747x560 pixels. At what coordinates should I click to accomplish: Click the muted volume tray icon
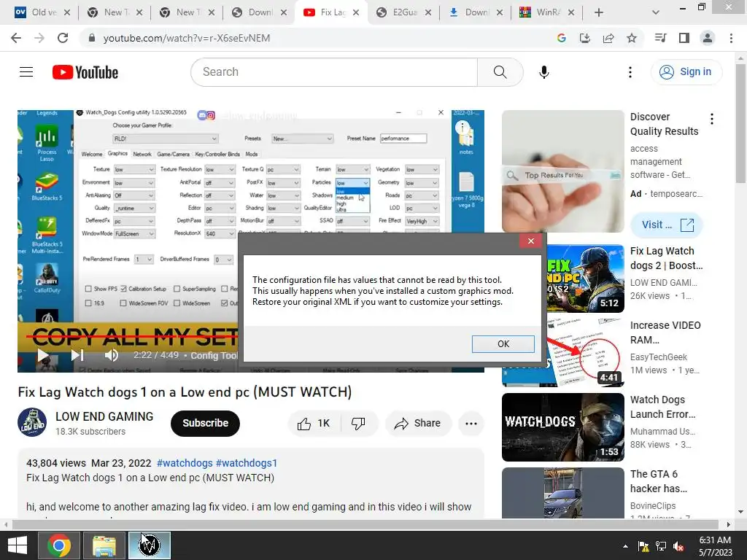tap(678, 546)
